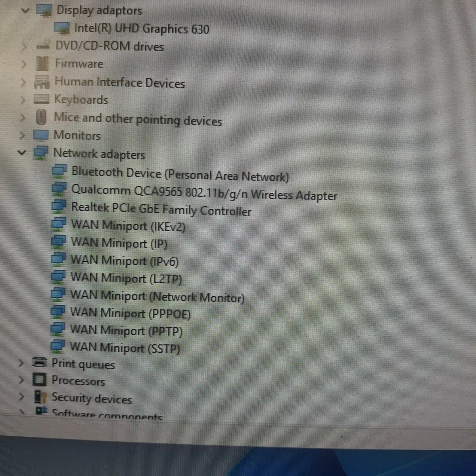This screenshot has width=476, height=476.
Task: Select the Network adapters label
Action: pos(99,154)
